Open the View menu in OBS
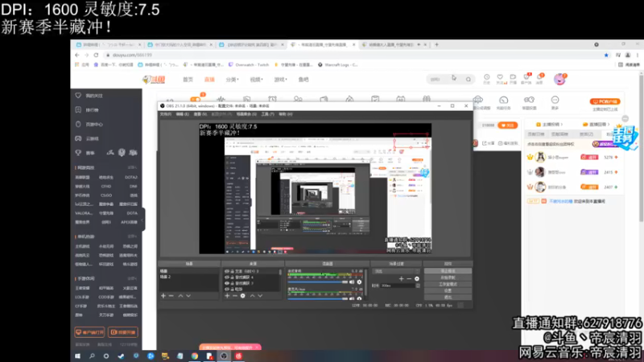 pos(200,114)
